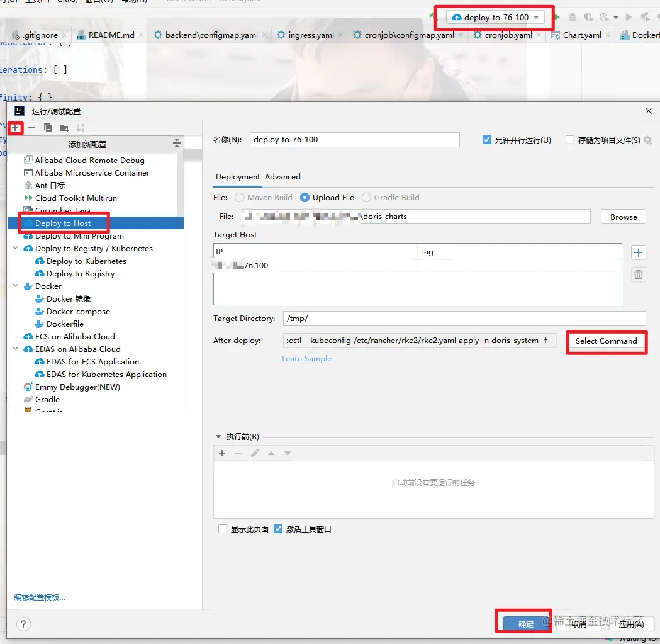
Task: Open settings gear beside store as project file
Action: tap(648, 140)
